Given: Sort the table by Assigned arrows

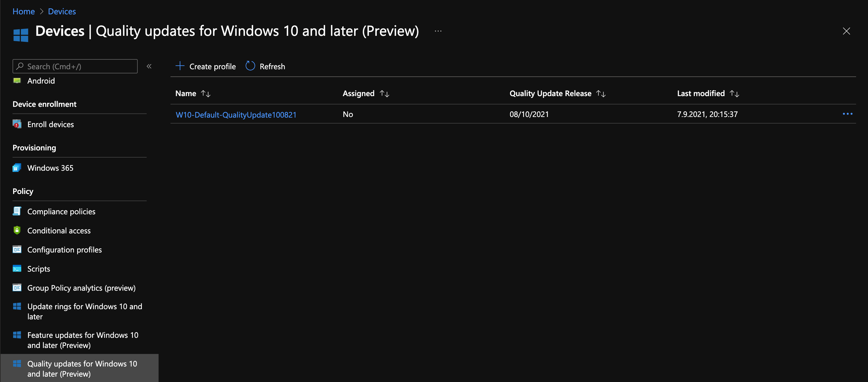Looking at the screenshot, I should (385, 94).
